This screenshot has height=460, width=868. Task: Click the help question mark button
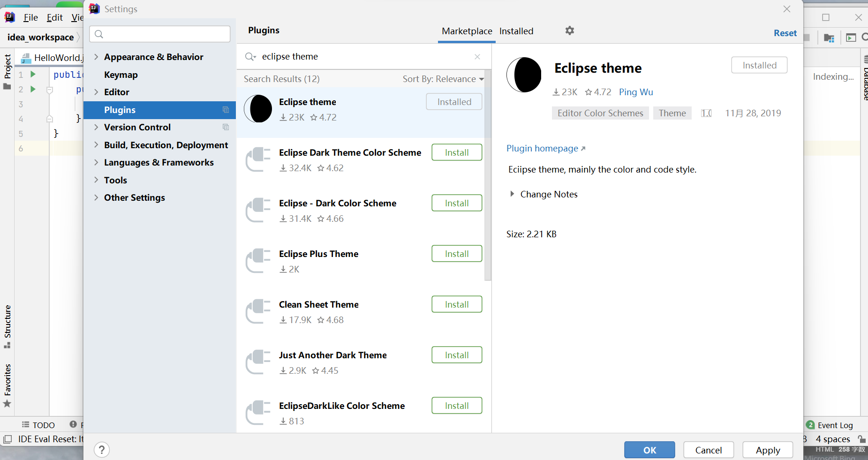tap(102, 450)
